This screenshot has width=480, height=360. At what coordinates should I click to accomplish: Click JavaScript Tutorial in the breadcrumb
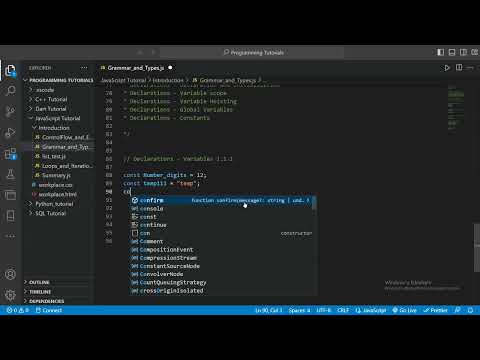click(x=123, y=80)
